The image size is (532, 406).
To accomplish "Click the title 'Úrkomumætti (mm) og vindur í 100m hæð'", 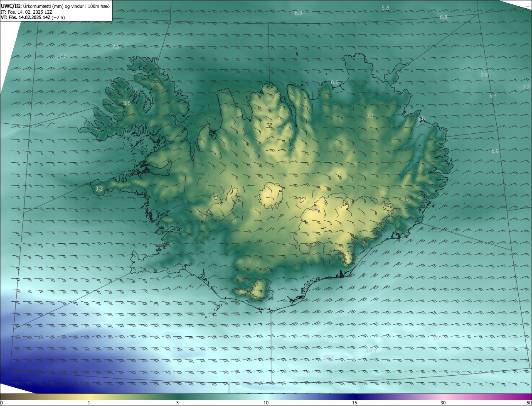I will 66,6.
